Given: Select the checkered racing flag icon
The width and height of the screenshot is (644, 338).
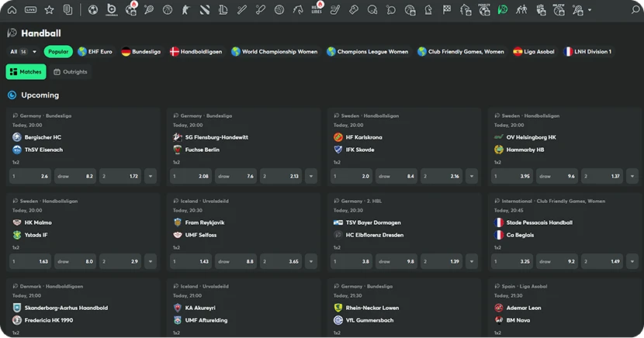Looking at the screenshot, I should [x=447, y=10].
